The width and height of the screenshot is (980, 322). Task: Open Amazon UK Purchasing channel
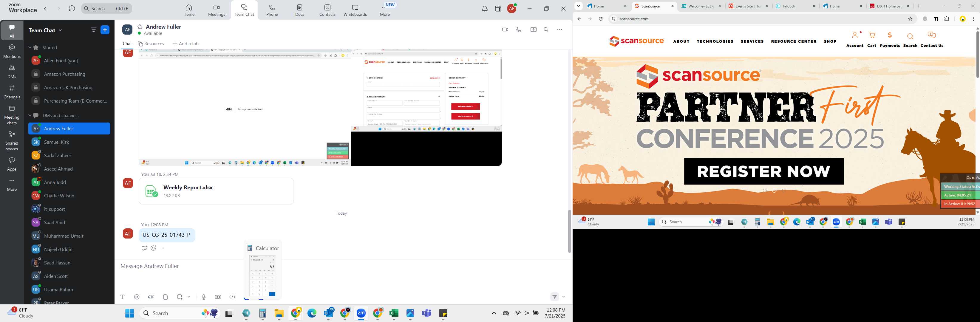(69, 87)
